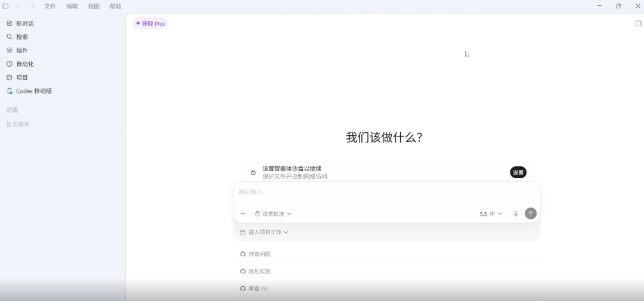Open the 请求批准 dropdown
This screenshot has width=644, height=301.
click(x=273, y=214)
